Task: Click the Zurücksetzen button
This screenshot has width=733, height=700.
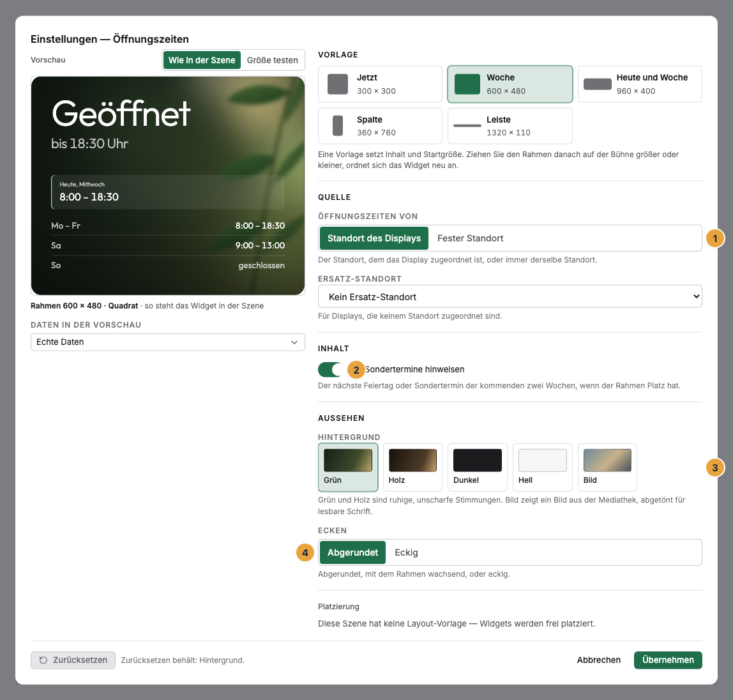Action: [73, 660]
